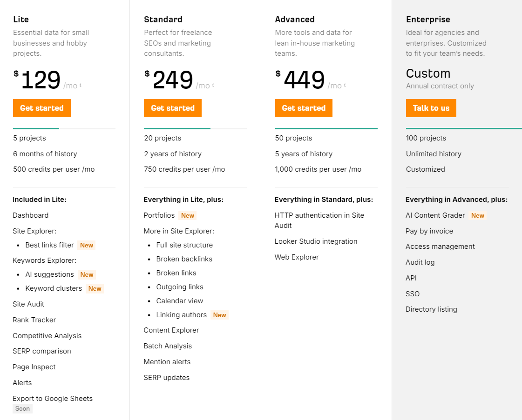Viewport: 522px width, 420px height.
Task: Open Looker Studio integration in the Advanced column
Action: coord(316,241)
